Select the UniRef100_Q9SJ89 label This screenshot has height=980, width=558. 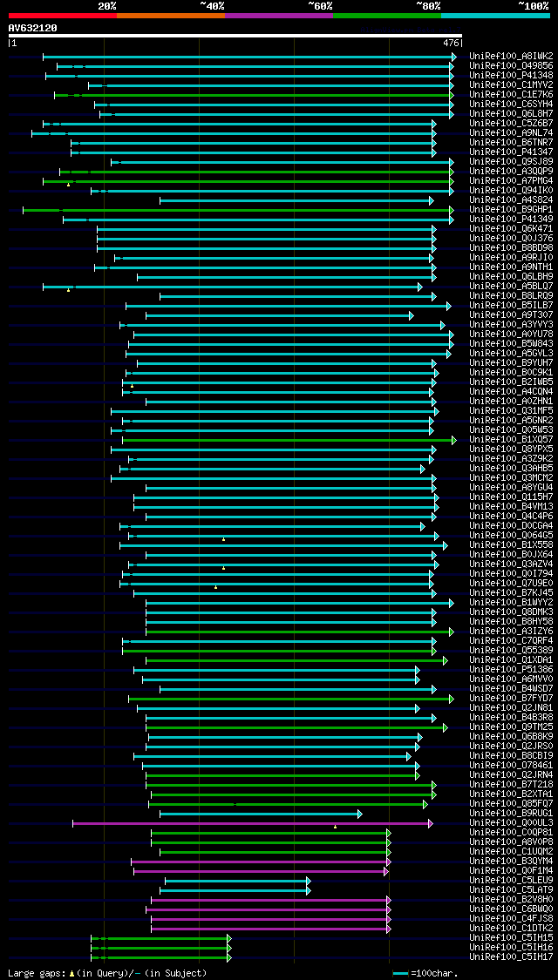(511, 162)
